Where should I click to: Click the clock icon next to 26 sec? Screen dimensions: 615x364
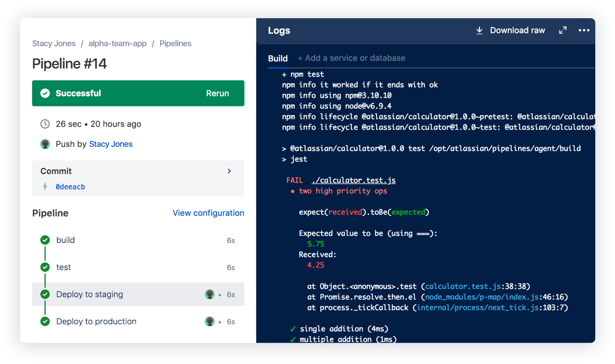click(45, 124)
